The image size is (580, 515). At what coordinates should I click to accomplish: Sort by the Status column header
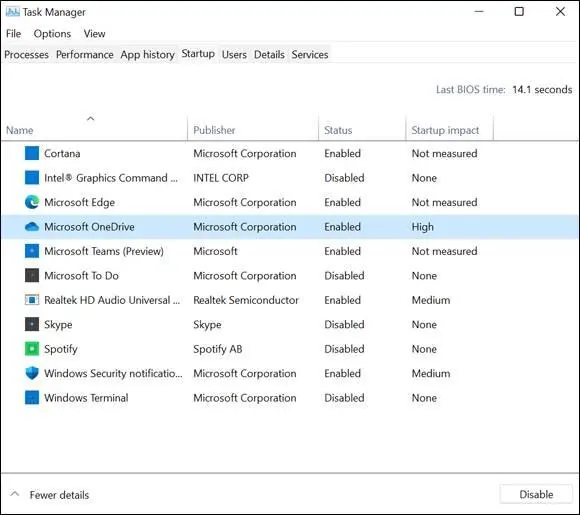point(338,130)
